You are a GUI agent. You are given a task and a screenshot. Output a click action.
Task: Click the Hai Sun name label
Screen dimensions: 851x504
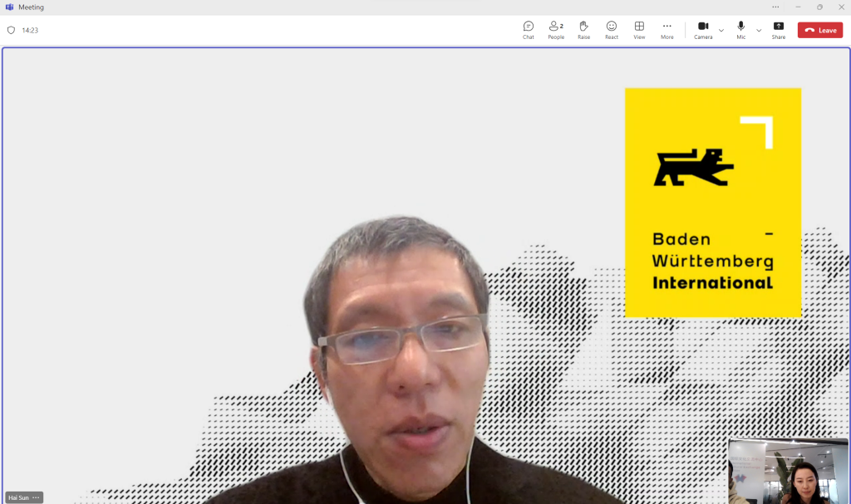click(x=18, y=497)
